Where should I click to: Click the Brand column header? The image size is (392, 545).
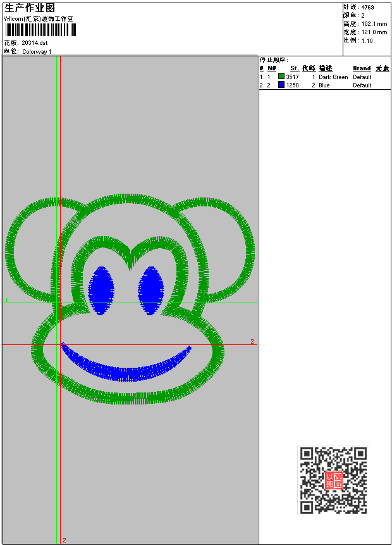point(362,68)
